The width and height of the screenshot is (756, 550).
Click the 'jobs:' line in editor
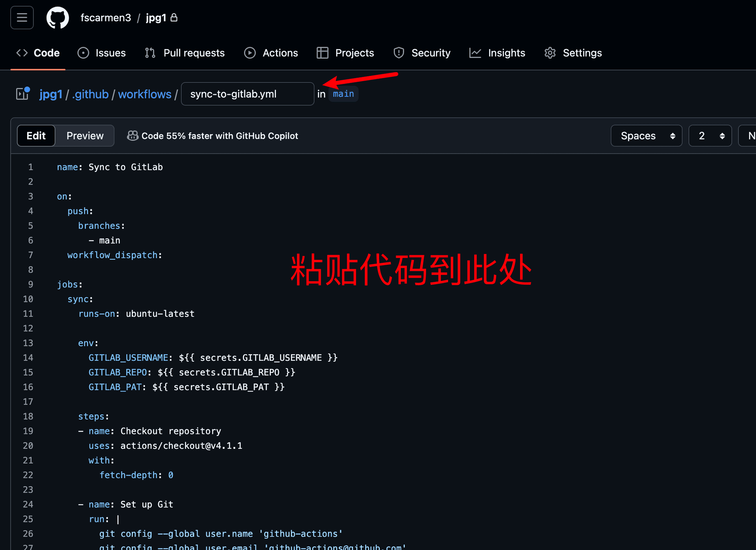70,284
